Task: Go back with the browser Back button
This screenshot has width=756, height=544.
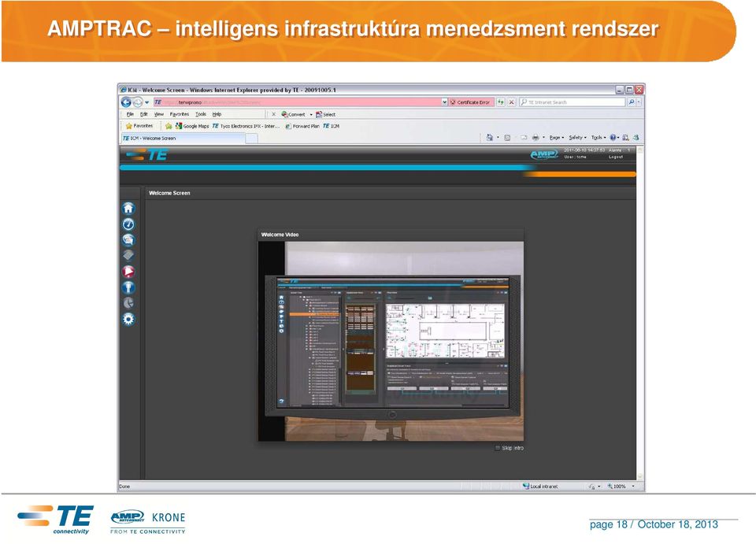Action: coord(126,102)
